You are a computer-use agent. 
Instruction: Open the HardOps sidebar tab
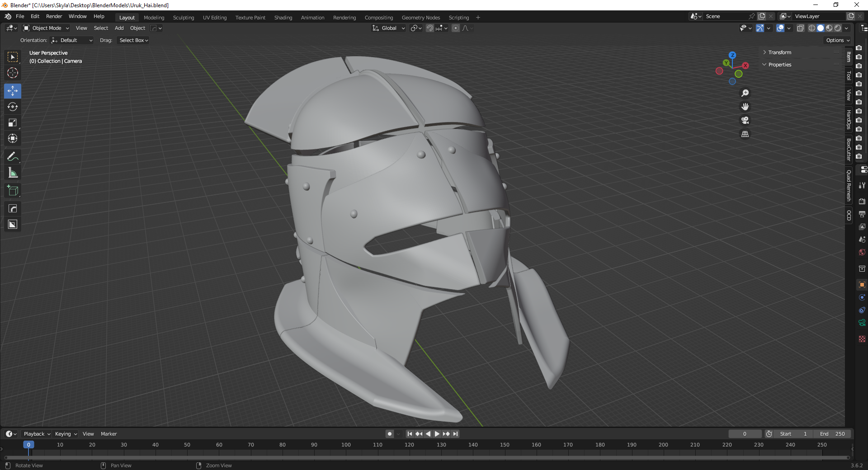(849, 120)
